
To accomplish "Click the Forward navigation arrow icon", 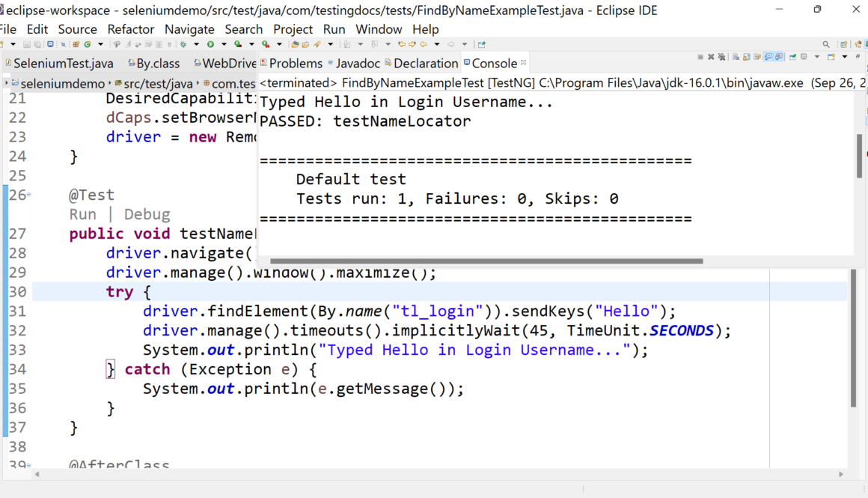I will 451,44.
